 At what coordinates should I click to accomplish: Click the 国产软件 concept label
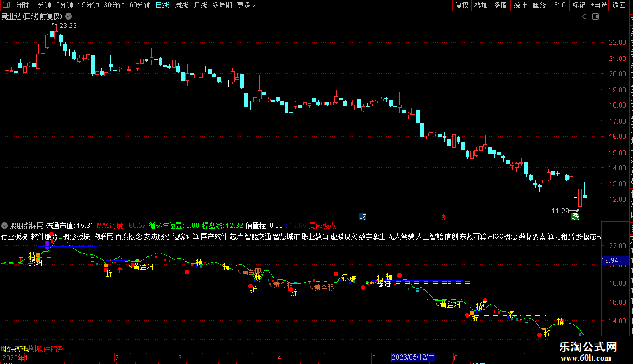(214, 236)
